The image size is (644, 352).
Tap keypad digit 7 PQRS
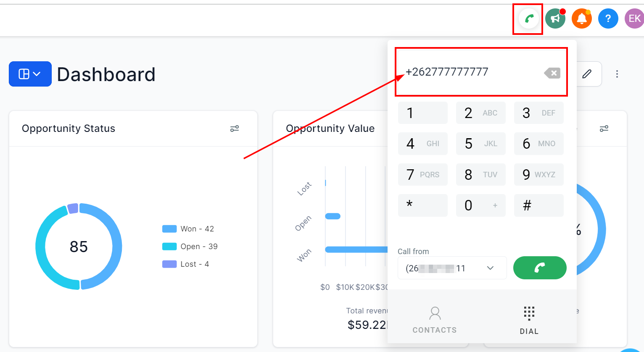(x=423, y=175)
